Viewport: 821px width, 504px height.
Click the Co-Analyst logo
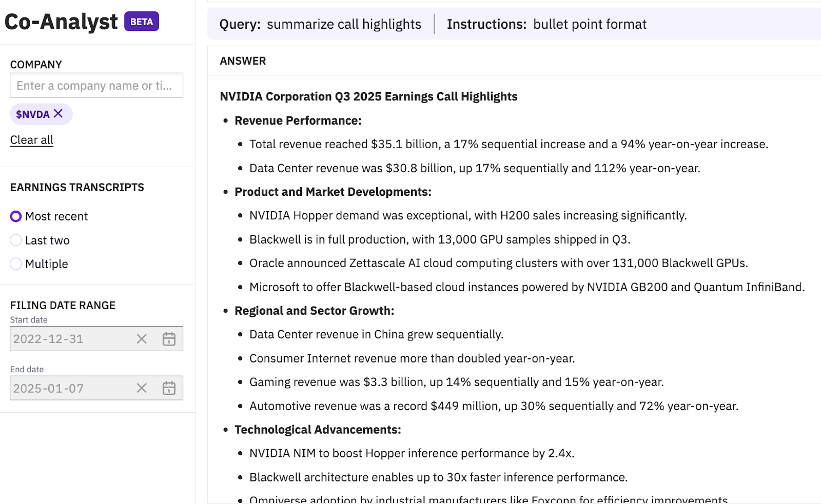(x=61, y=22)
